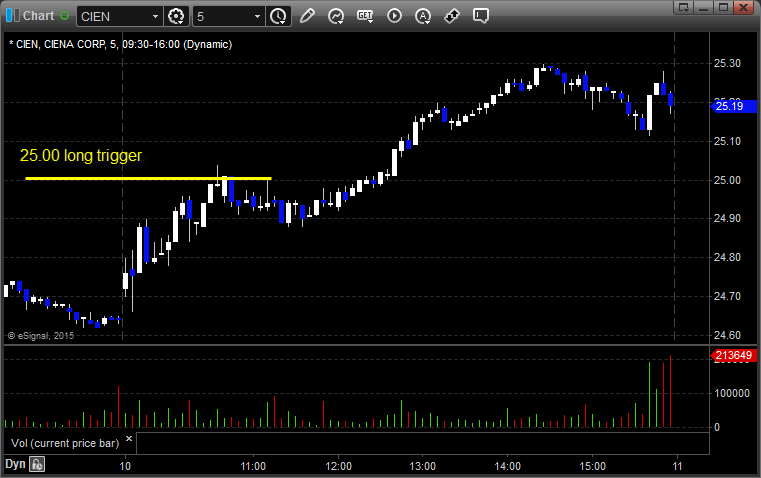
Task: Click the 12:00 time axis label
Action: pos(338,466)
